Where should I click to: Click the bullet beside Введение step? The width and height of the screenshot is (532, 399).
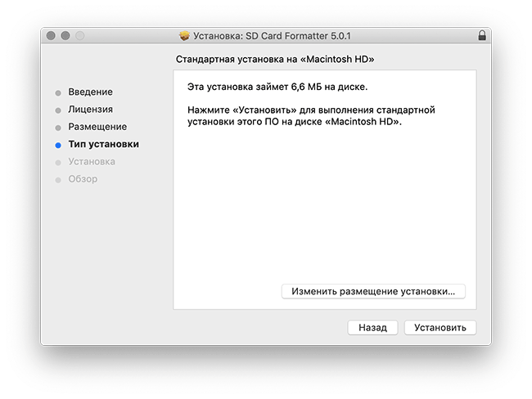[58, 93]
